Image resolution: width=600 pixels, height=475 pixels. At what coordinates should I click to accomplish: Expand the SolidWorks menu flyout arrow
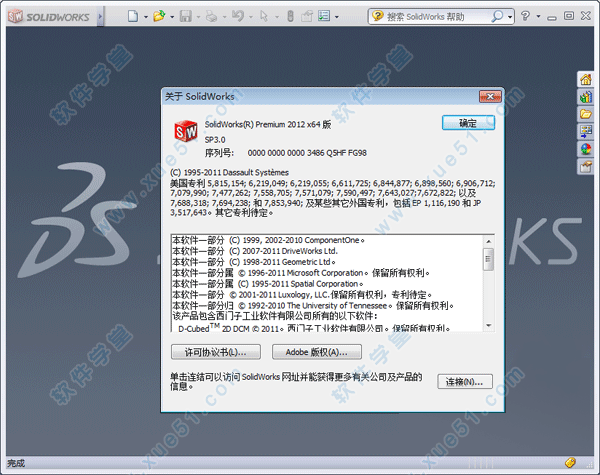(x=100, y=16)
